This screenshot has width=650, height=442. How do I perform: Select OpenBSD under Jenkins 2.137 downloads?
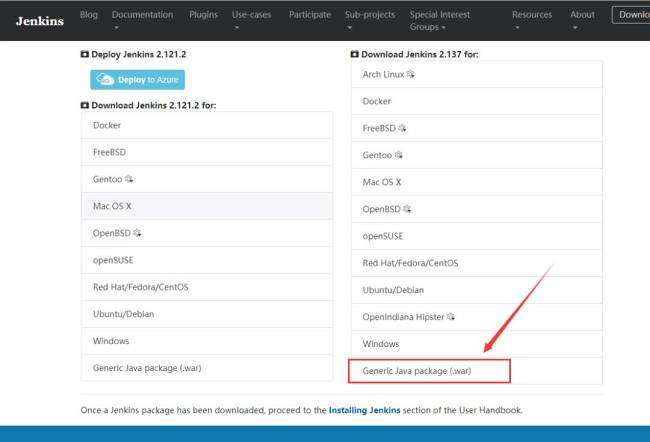click(x=477, y=209)
